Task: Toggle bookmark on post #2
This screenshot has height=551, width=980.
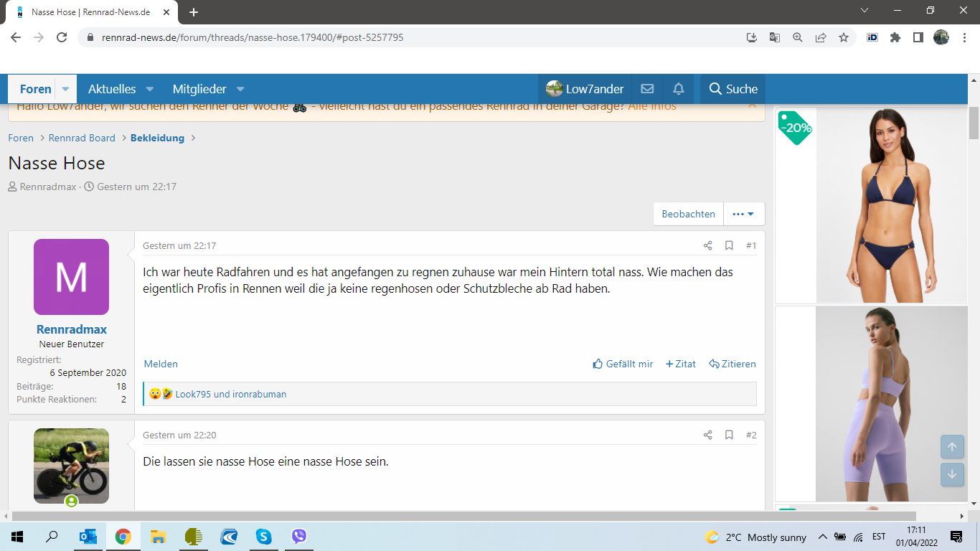Action: click(729, 435)
